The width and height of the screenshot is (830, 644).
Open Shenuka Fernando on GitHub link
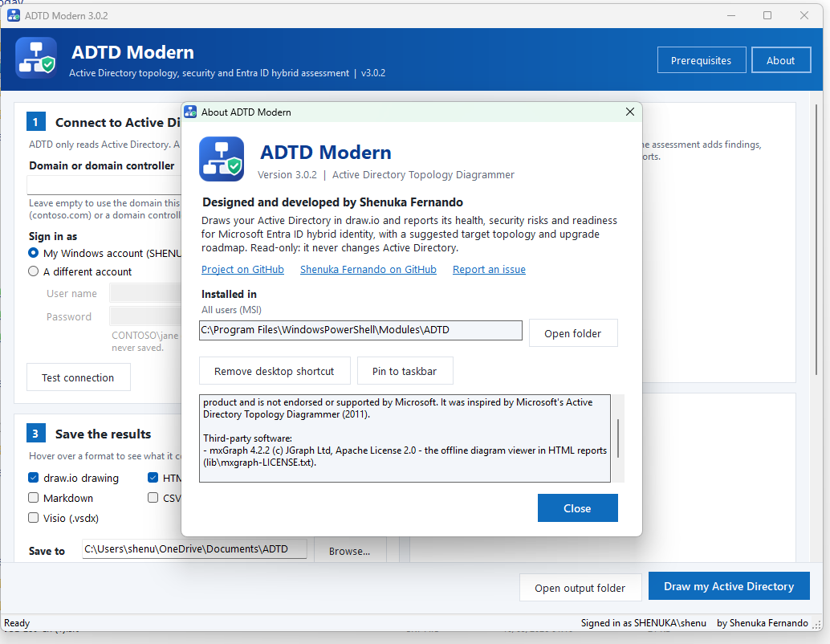click(x=368, y=270)
